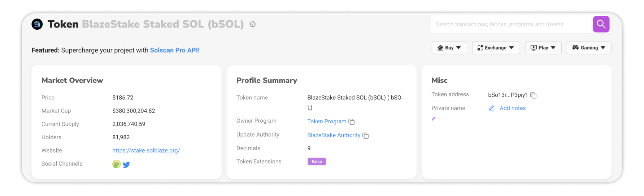Click the purple search magnifier button

pos(601,24)
